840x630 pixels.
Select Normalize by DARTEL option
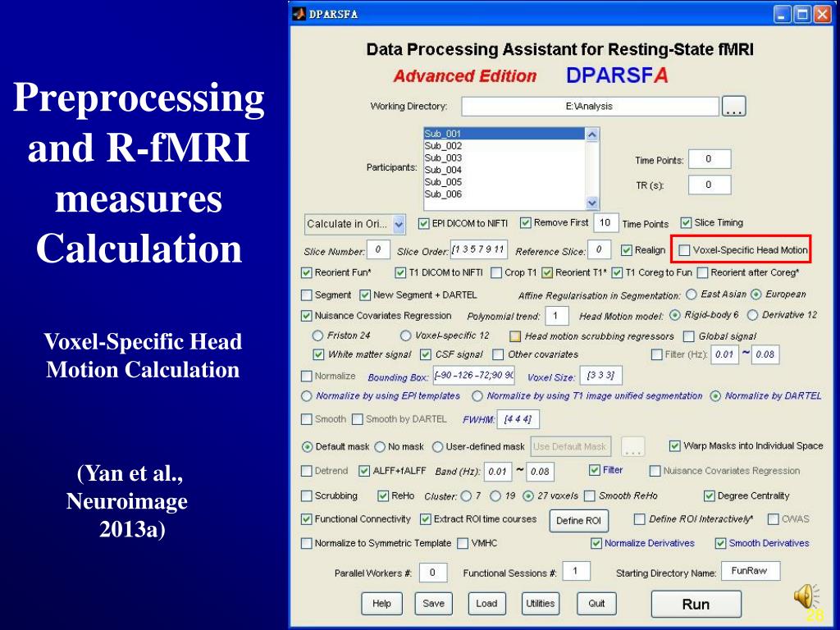(715, 396)
